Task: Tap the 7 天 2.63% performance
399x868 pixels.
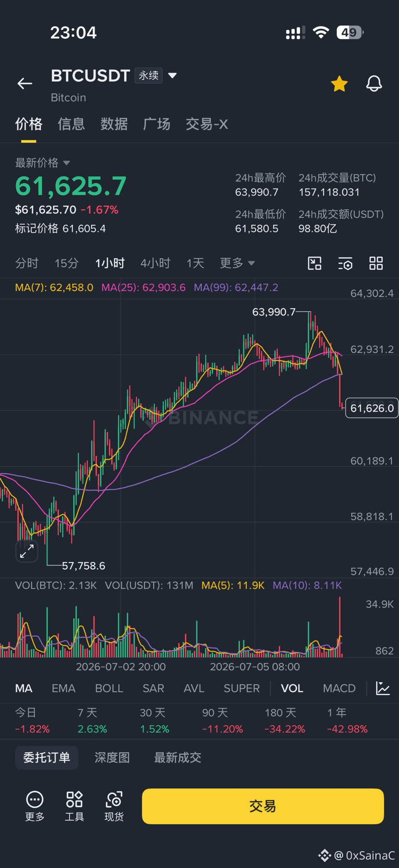Action: click(x=92, y=721)
